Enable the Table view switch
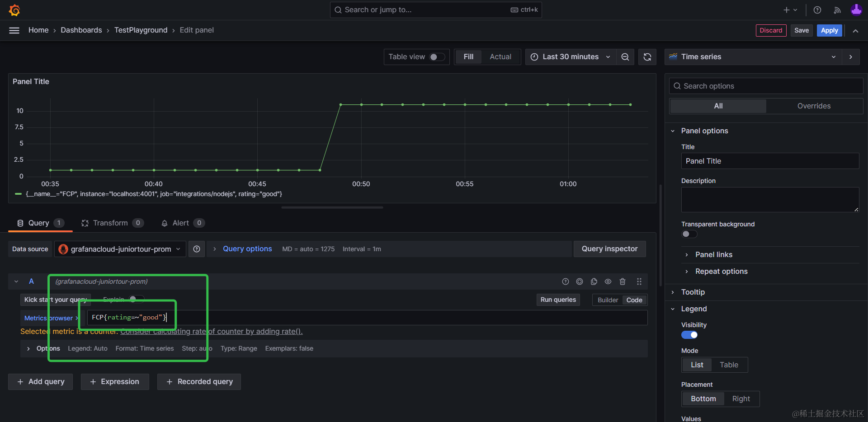This screenshot has width=868, height=422. pyautogui.click(x=437, y=57)
